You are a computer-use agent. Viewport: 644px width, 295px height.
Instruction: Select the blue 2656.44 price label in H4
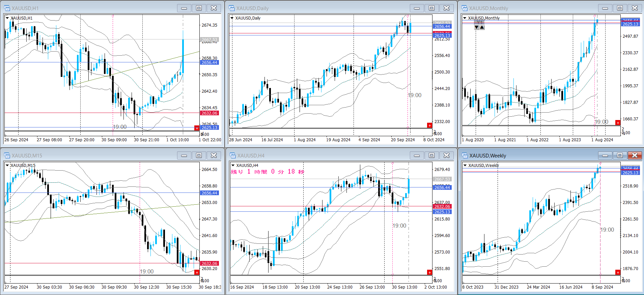[442, 187]
